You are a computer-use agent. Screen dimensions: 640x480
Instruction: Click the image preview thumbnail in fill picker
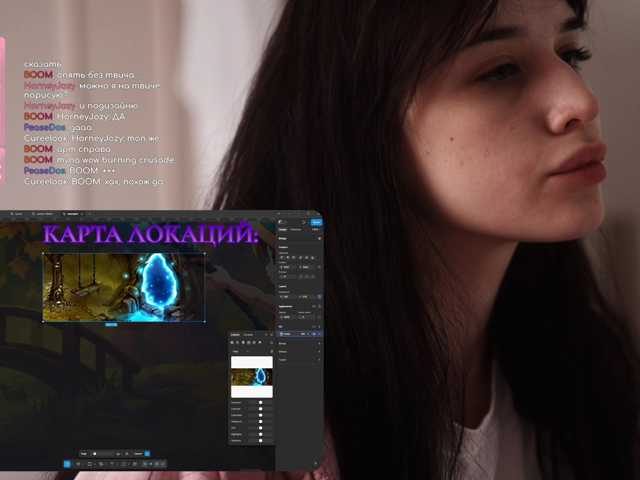pyautogui.click(x=252, y=377)
